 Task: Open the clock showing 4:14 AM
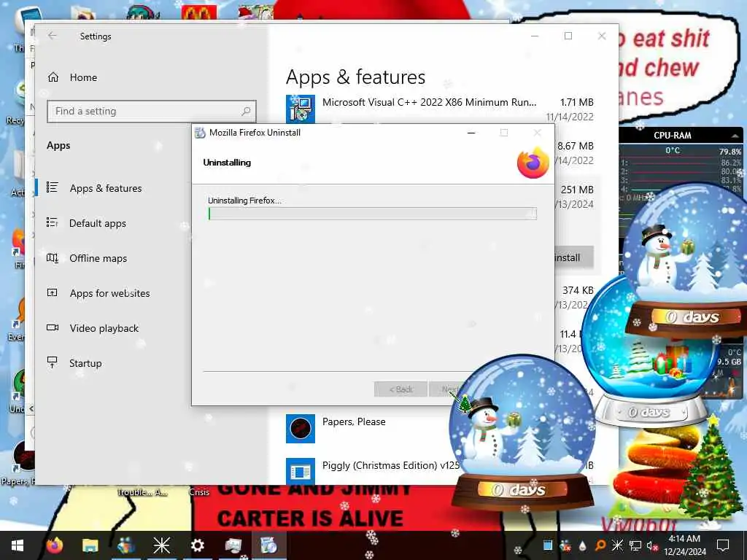(x=684, y=545)
